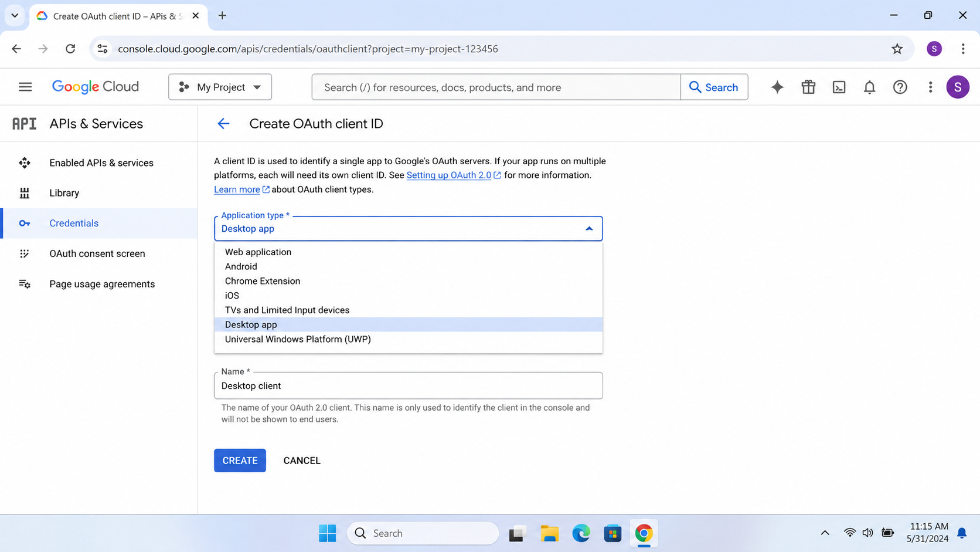Open Wi-Fi network tray icon
Viewport: 980px width, 552px height.
click(849, 533)
